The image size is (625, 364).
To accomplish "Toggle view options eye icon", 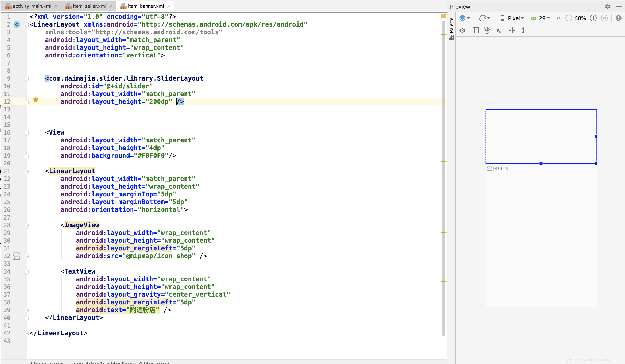I will point(462,30).
